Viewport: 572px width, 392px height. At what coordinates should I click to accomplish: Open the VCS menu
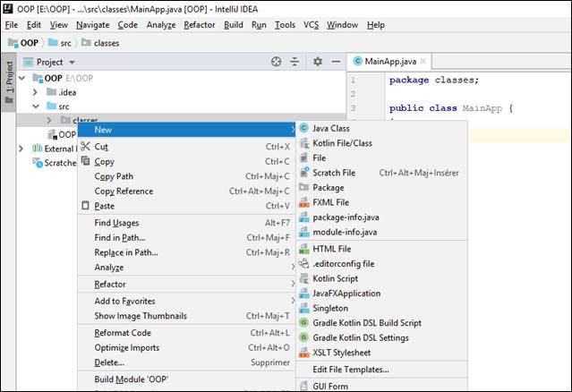311,25
